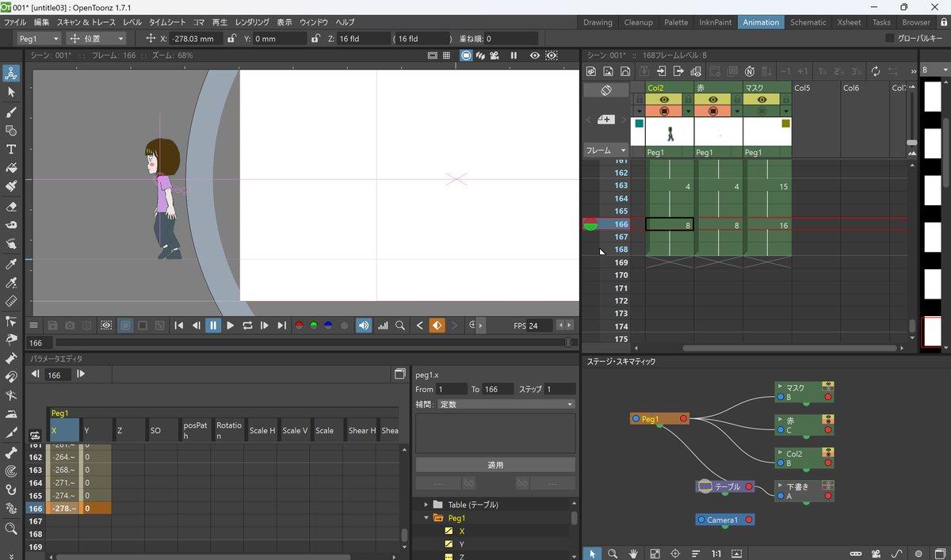Click the histogram icon in playback bar
This screenshot has height=560, width=951.
383,326
